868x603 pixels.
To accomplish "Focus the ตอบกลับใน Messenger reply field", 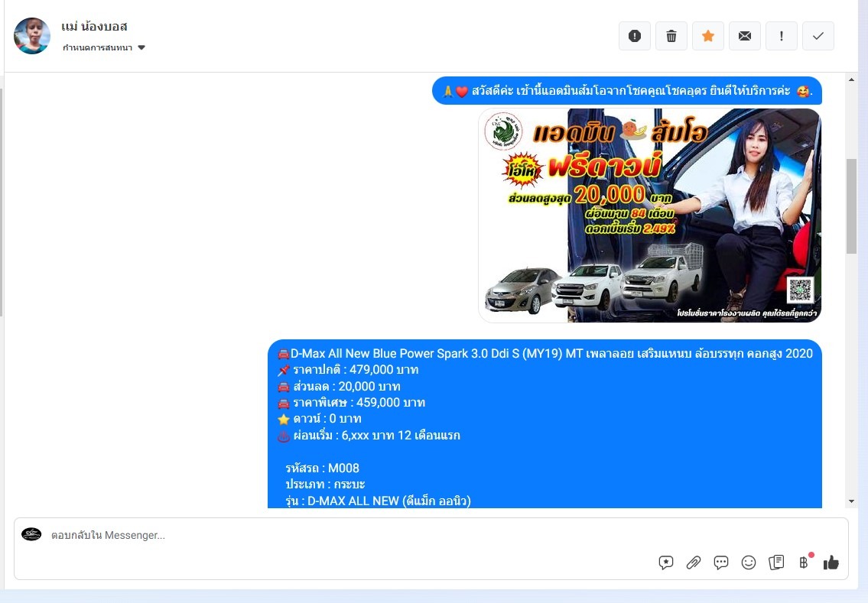I will pyautogui.click(x=431, y=536).
